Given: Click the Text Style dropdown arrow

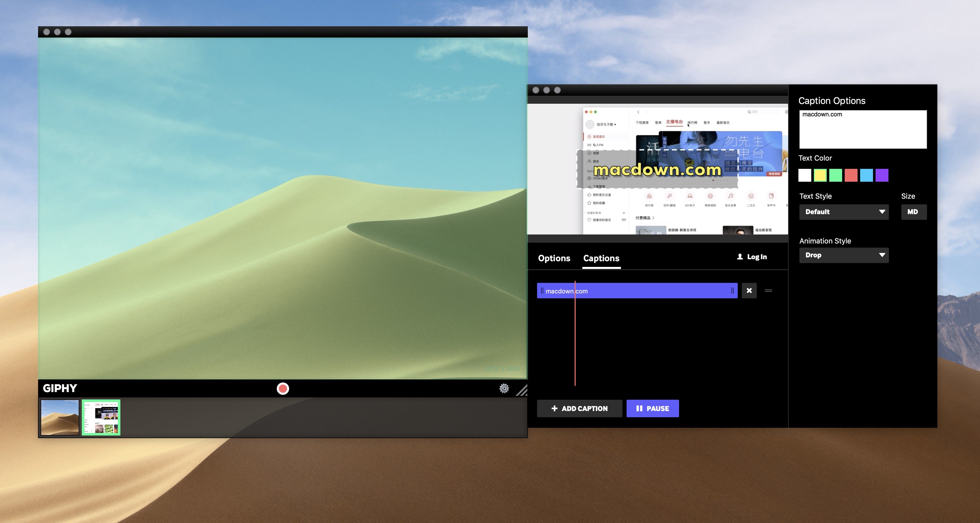Looking at the screenshot, I should 882,212.
